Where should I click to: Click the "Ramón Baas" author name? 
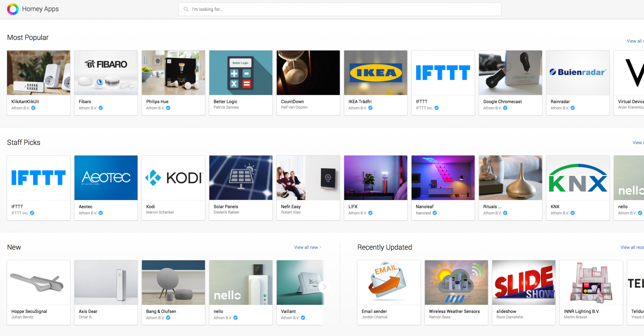coord(440,317)
